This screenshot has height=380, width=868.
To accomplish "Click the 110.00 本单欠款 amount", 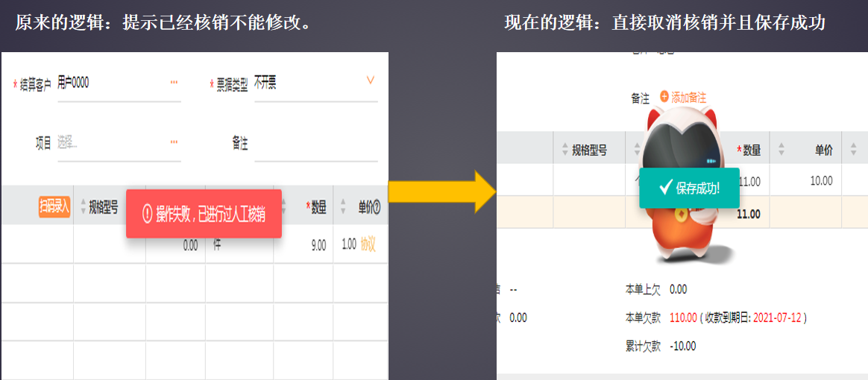I will point(682,318).
